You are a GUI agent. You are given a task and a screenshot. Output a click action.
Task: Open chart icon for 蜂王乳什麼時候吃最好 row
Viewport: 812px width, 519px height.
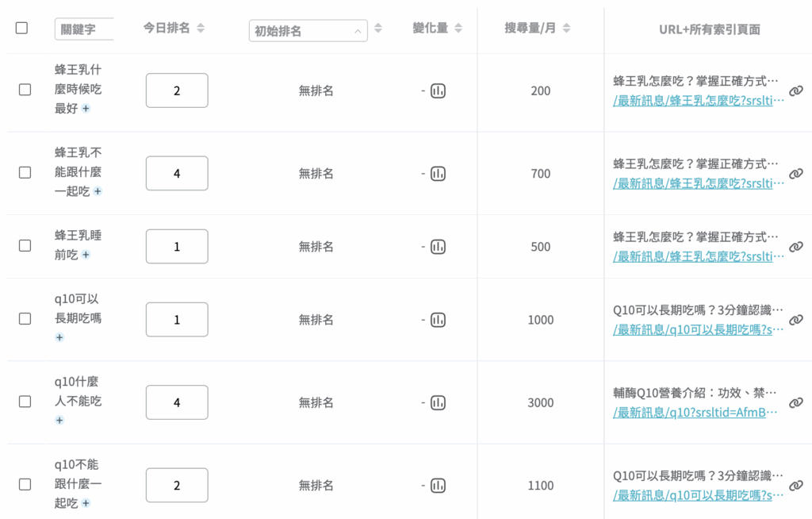(x=438, y=90)
